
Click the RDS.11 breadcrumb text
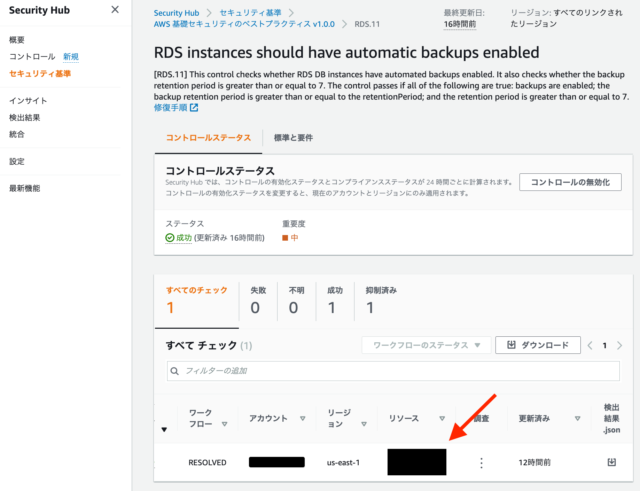coord(367,24)
